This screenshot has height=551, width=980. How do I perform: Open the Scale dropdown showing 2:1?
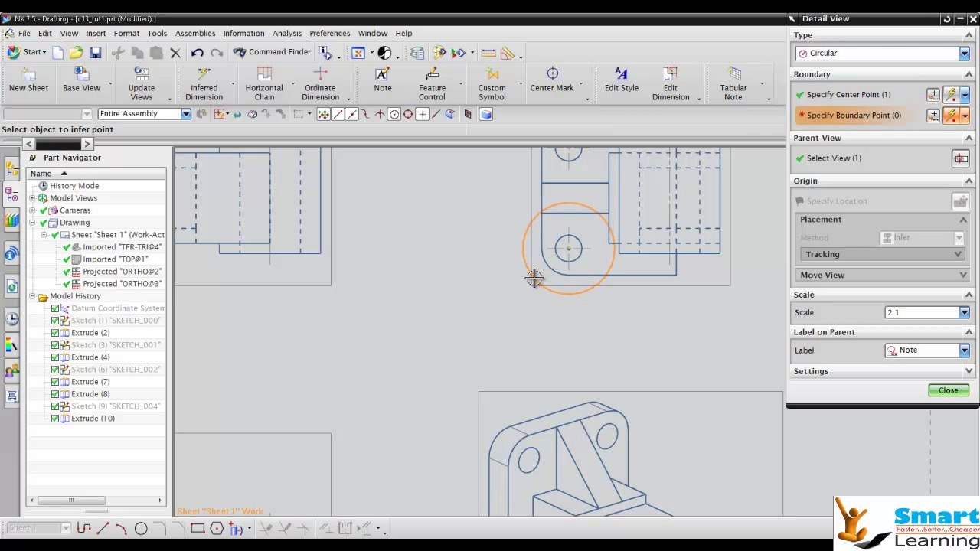(927, 312)
